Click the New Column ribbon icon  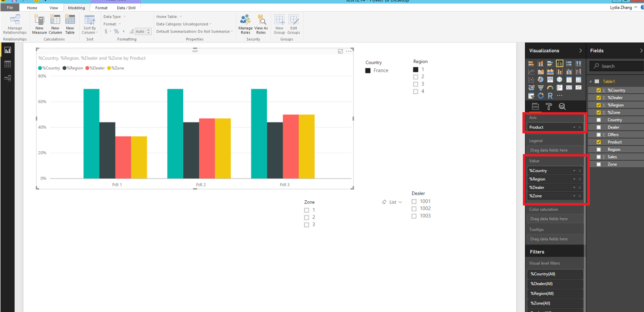(x=55, y=24)
